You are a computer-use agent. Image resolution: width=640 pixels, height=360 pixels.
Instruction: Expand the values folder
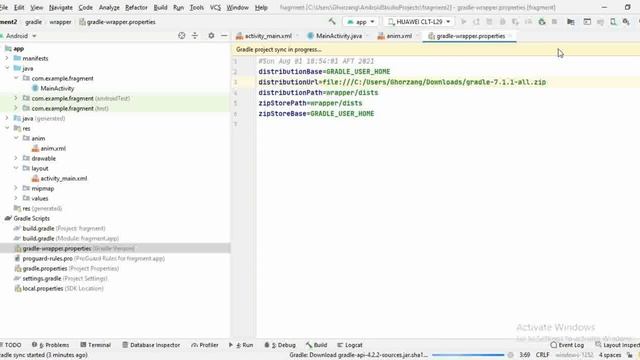16,198
